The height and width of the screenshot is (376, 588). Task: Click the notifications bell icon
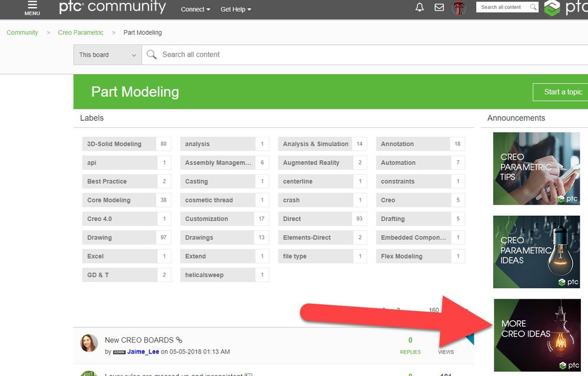pos(420,7)
